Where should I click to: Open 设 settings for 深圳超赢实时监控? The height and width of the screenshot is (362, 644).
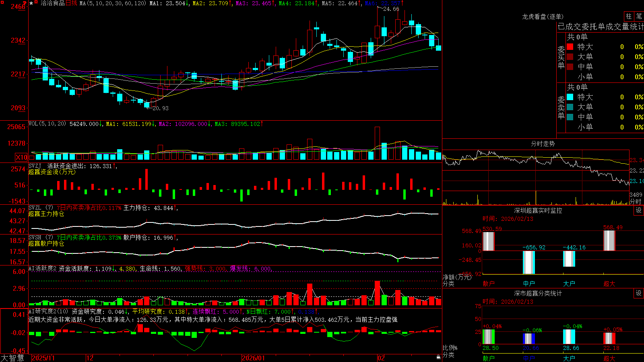coord(639,210)
